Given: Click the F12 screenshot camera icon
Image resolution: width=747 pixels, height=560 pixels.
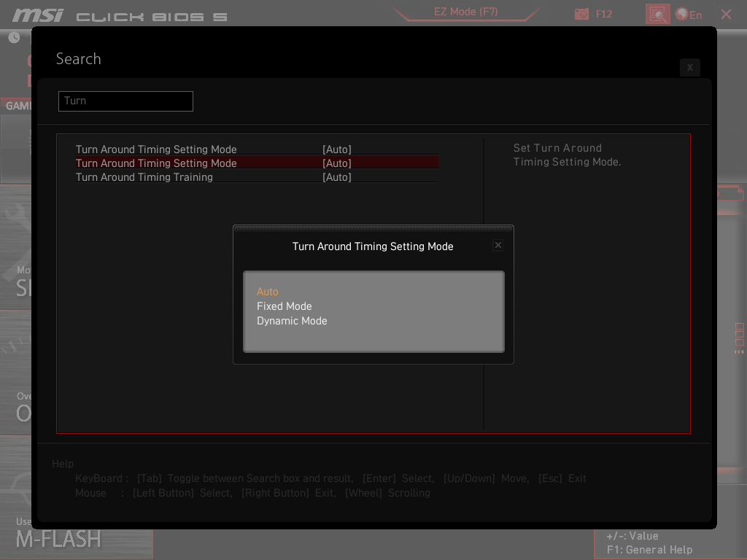Looking at the screenshot, I should click(x=581, y=14).
